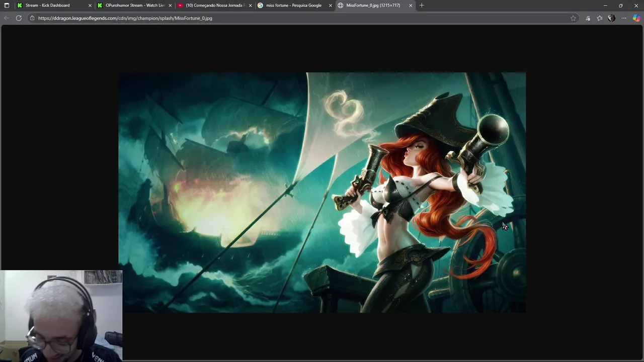Click the YouTube favicon on third tab
Image resolution: width=644 pixels, height=362 pixels.
coord(180,6)
